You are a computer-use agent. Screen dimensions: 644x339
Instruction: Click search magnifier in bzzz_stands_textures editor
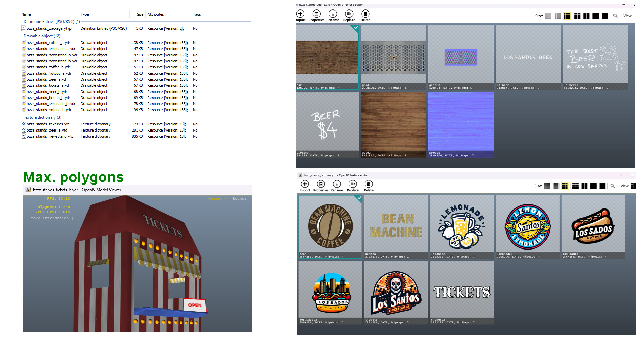pyautogui.click(x=612, y=186)
